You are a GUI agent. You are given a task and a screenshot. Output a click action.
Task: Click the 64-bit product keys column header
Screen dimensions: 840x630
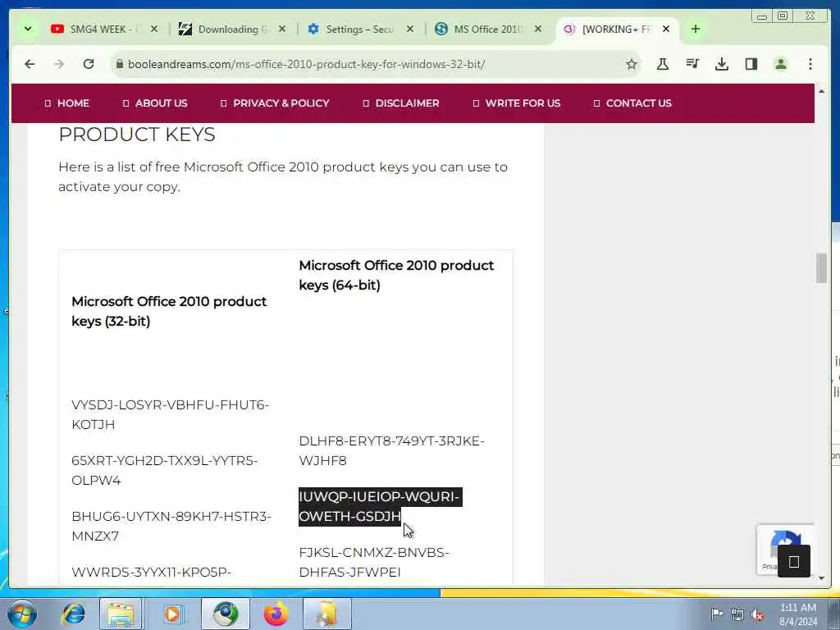(396, 275)
